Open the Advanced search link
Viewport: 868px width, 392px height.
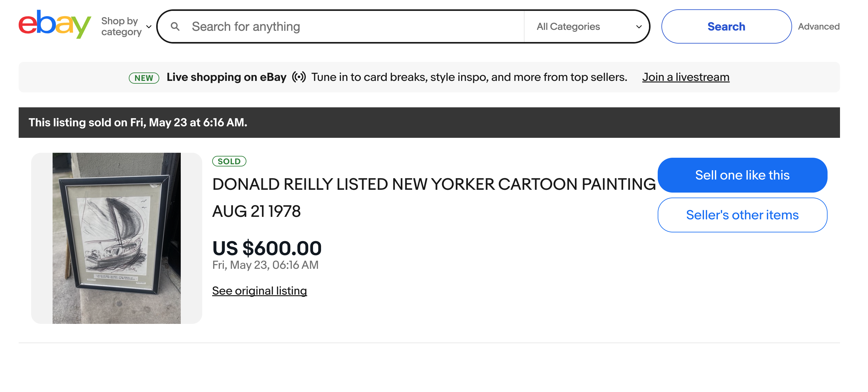coord(819,26)
